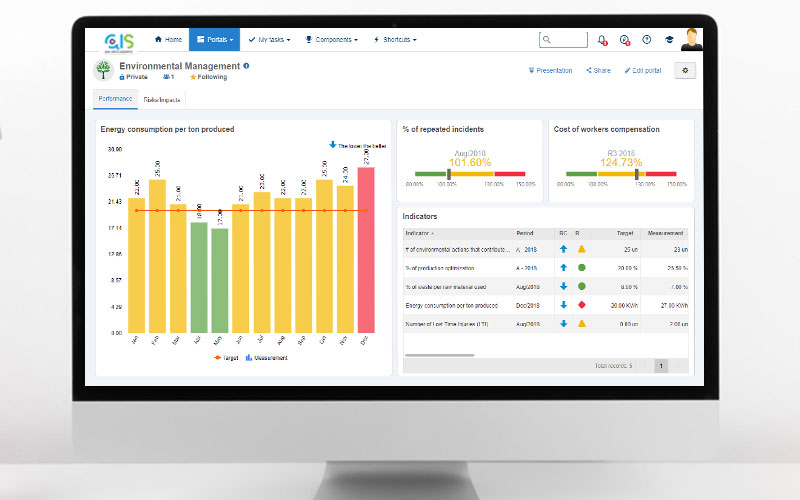Image resolution: width=800 pixels, height=500 pixels.
Task: Click the graduation cap training icon
Action: [669, 40]
